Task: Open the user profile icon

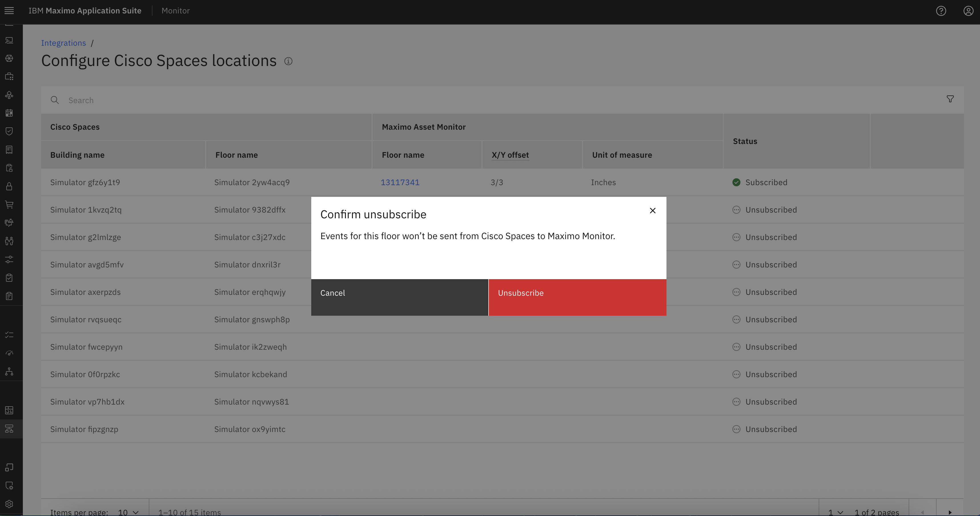Action: tap(968, 11)
